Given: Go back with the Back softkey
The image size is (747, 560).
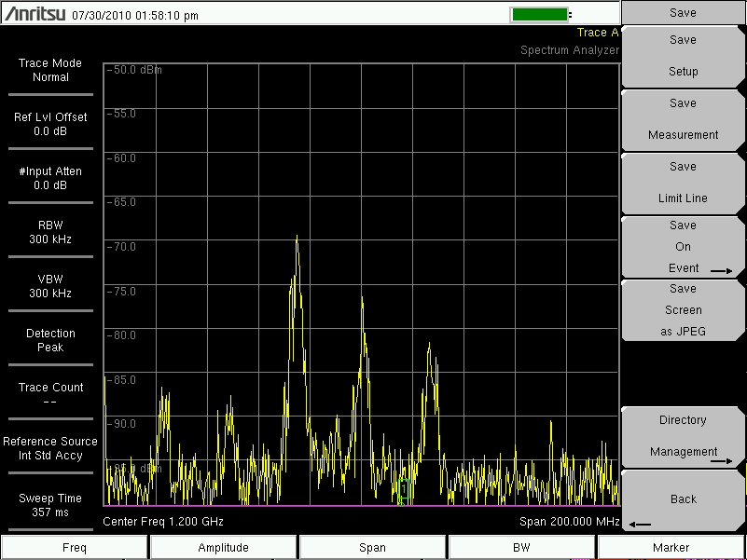Looking at the screenshot, I should pos(684,500).
